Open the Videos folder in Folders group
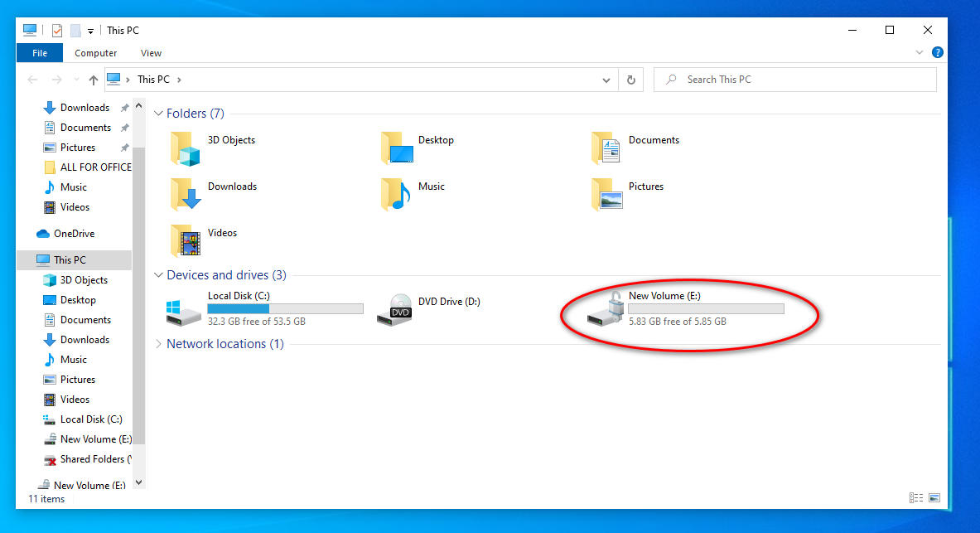The width and height of the screenshot is (980, 533). (186, 241)
